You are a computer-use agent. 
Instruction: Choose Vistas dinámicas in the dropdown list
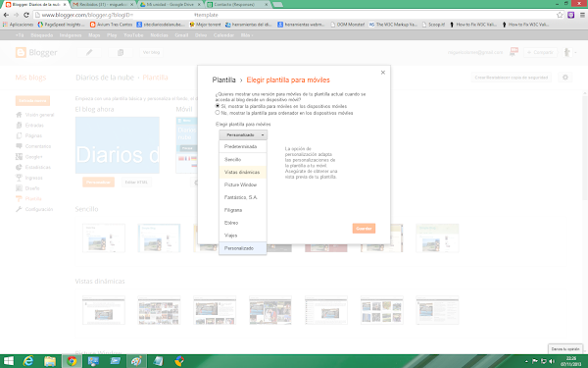(x=243, y=172)
